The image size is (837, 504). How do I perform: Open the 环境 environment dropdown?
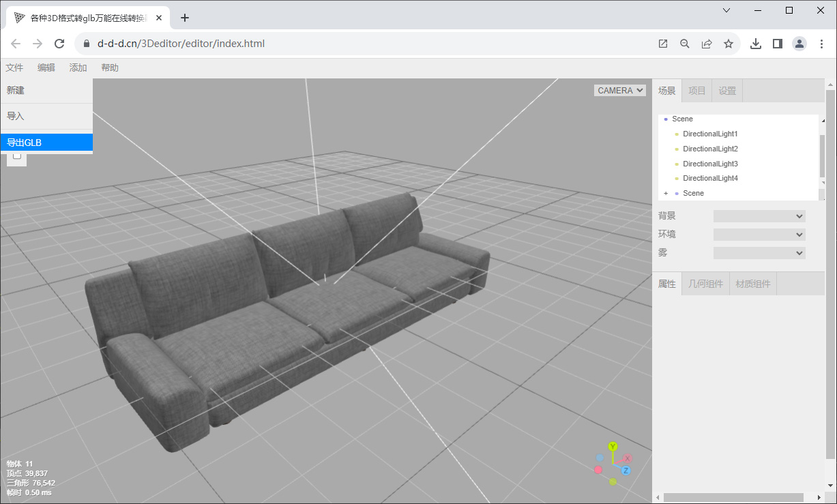pos(759,235)
